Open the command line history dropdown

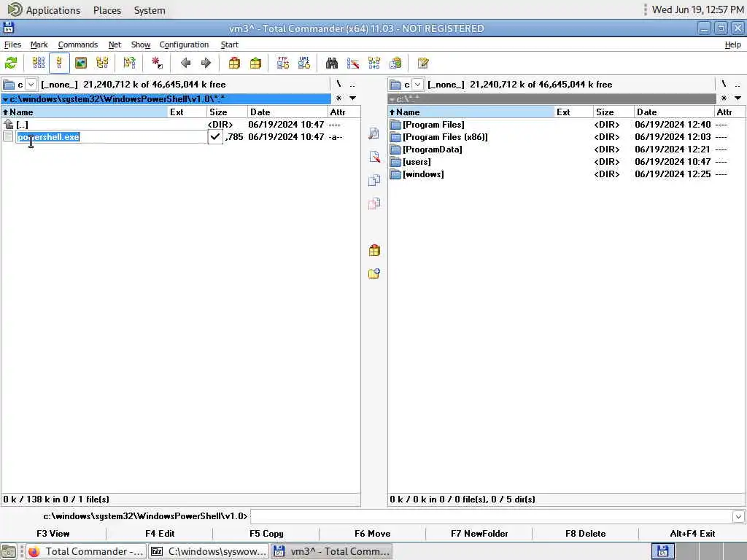738,516
